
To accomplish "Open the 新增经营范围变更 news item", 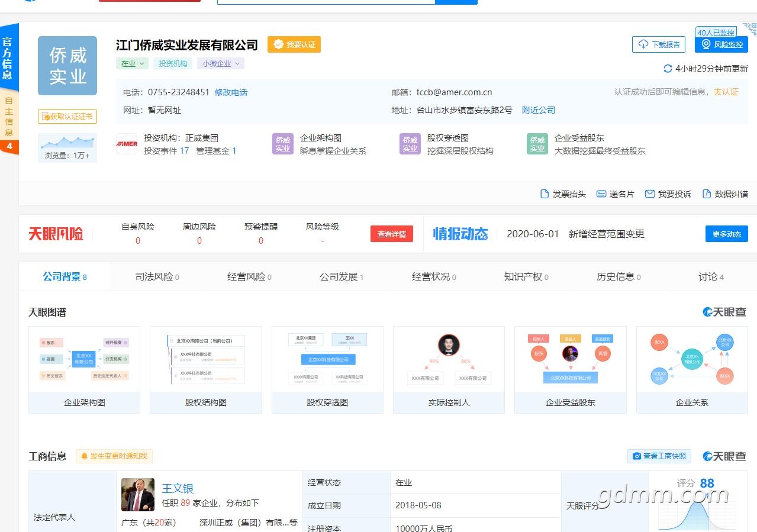I will click(x=607, y=234).
